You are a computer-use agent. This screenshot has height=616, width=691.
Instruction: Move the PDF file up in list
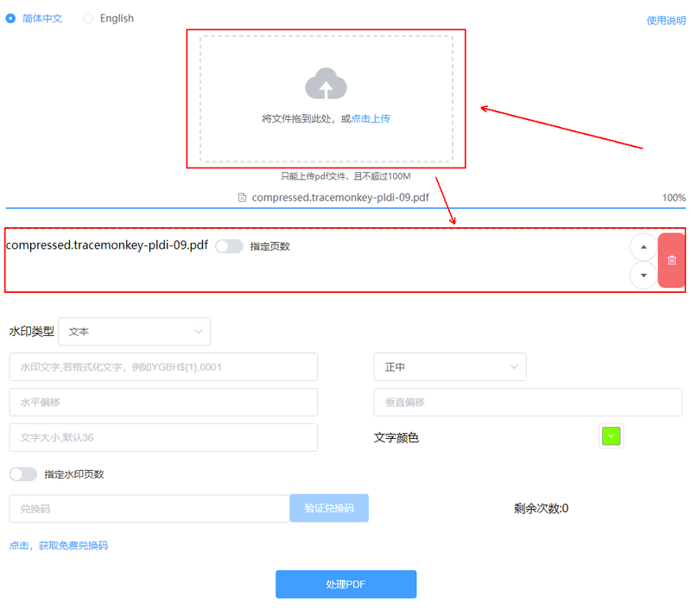pyautogui.click(x=643, y=247)
